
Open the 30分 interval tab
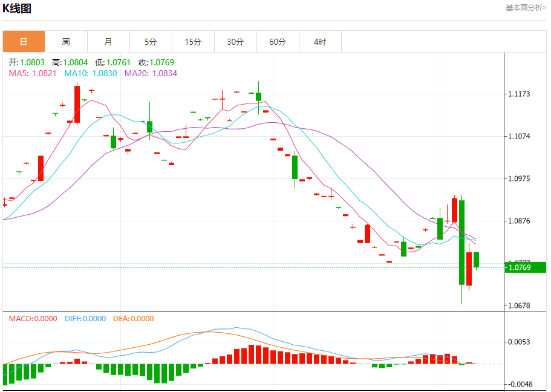pyautogui.click(x=235, y=42)
